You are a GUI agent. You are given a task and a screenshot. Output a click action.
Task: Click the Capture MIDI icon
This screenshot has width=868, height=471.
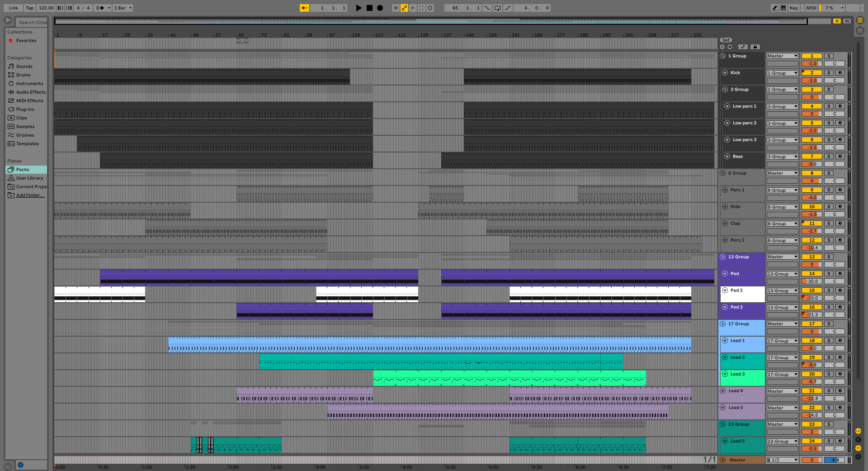coord(421,8)
